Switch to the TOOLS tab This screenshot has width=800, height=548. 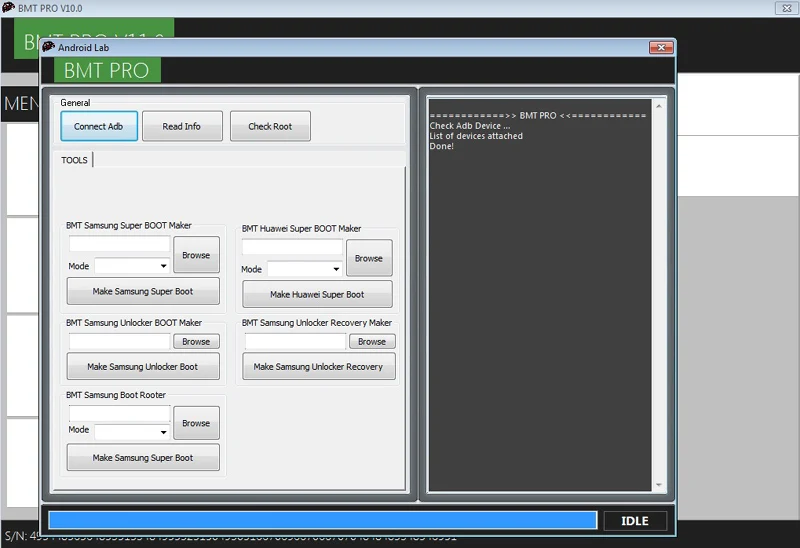[x=74, y=160]
